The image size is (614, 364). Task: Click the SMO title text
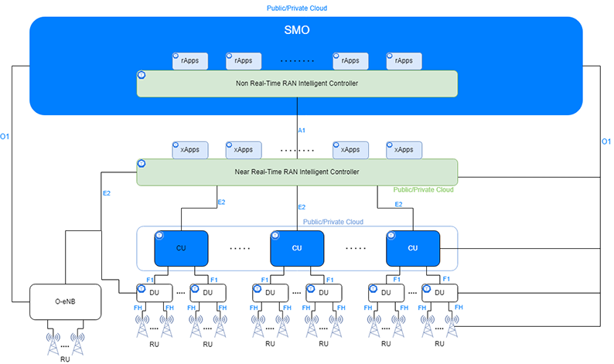tap(297, 30)
